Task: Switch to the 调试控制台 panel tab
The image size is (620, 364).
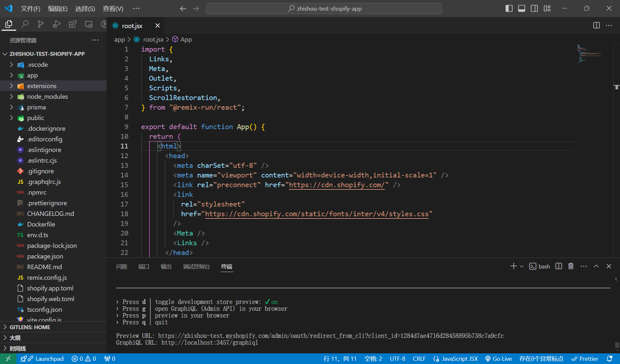Action: pos(196,267)
